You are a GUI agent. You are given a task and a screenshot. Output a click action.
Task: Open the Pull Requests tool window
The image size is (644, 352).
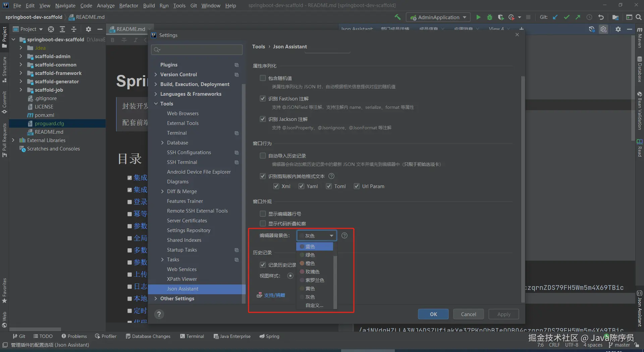pos(4,140)
